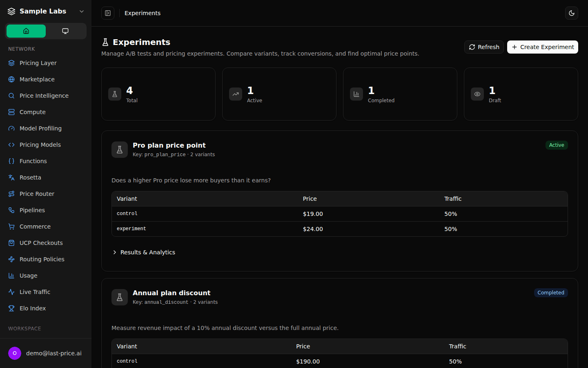This screenshot has height=368, width=588.
Task: Click the Pricing Layer stack icon
Action: click(11, 63)
